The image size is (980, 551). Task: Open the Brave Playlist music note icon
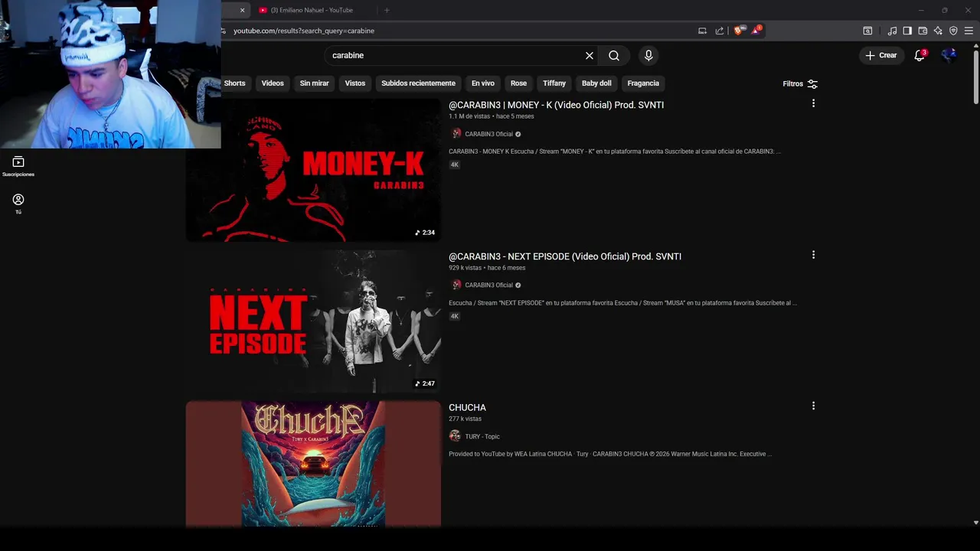892,31
